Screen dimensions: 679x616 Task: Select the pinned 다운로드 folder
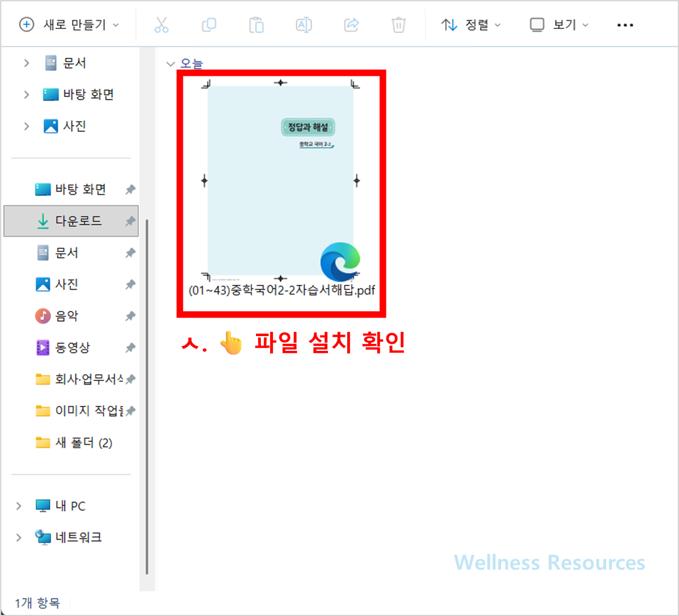[71, 221]
